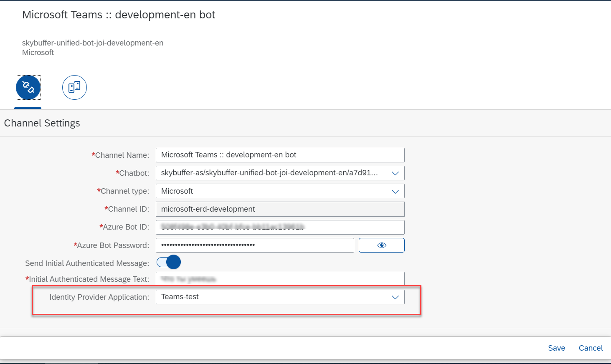
Task: Click the Channel type label
Action: pyautogui.click(x=123, y=191)
